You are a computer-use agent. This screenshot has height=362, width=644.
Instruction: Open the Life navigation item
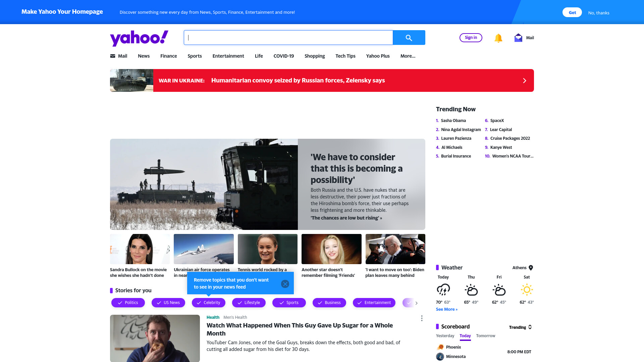tap(259, 56)
